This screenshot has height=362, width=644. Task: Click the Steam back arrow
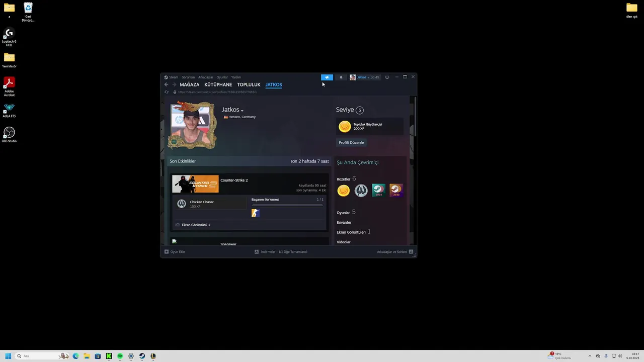(167, 84)
